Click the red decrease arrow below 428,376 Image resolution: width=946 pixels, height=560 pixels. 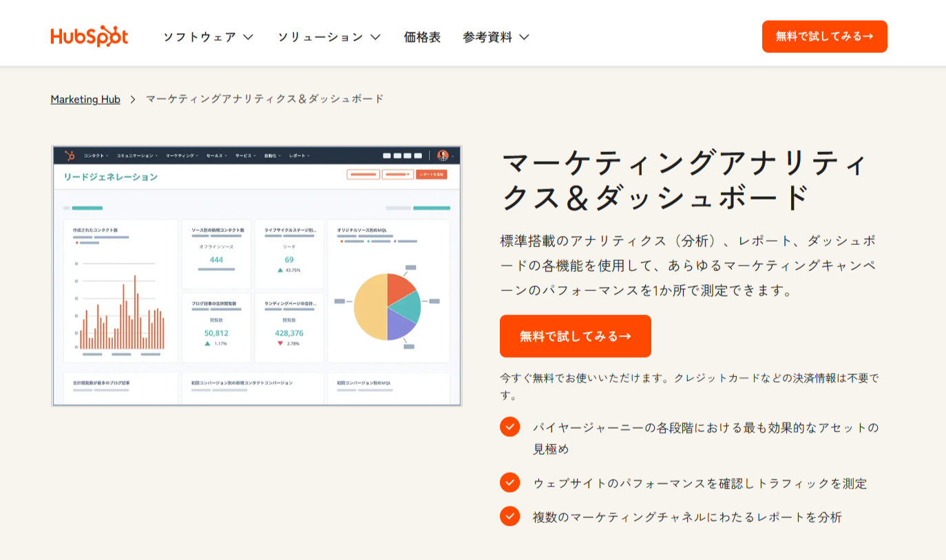[x=280, y=342]
